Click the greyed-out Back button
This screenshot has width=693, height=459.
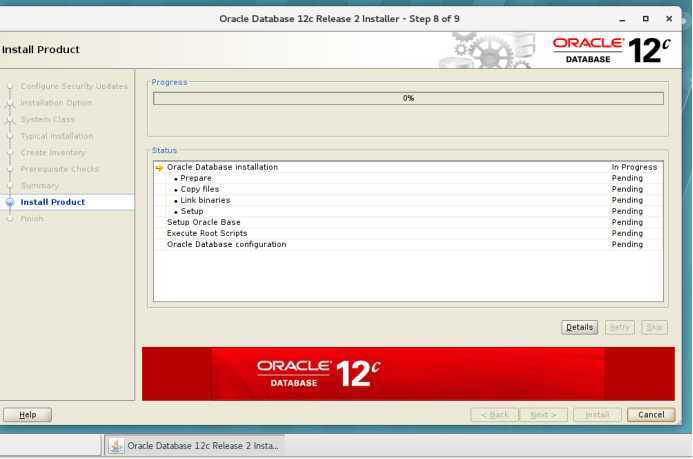click(494, 415)
